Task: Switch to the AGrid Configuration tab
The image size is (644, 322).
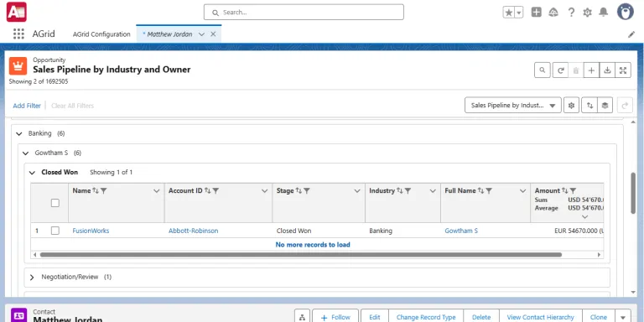Action: point(101,34)
